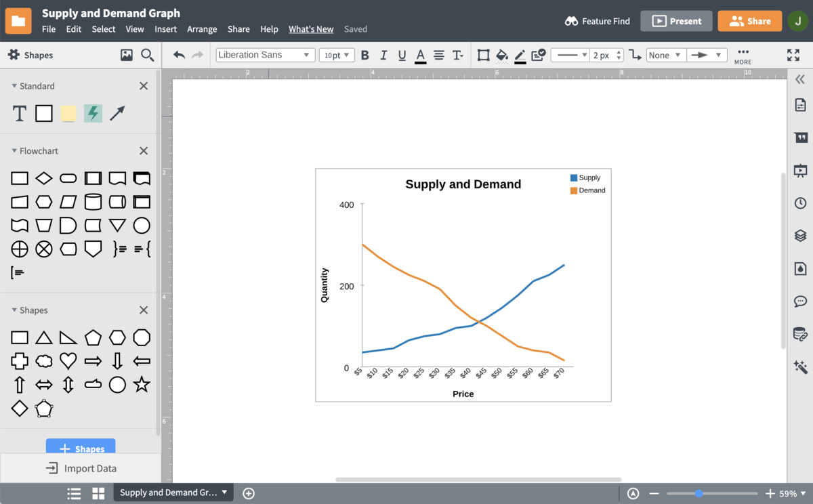
Task: Open the page tab dropdown menu
Action: point(225,492)
